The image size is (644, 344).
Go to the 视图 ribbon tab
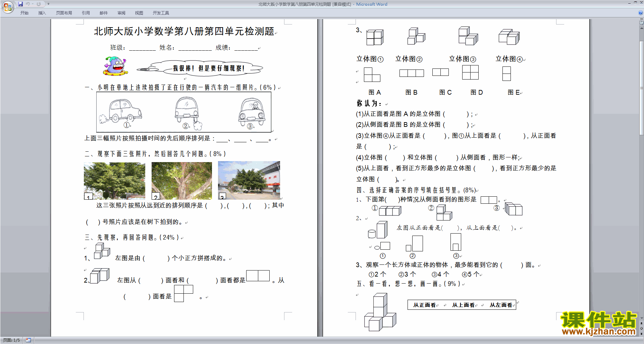click(139, 13)
